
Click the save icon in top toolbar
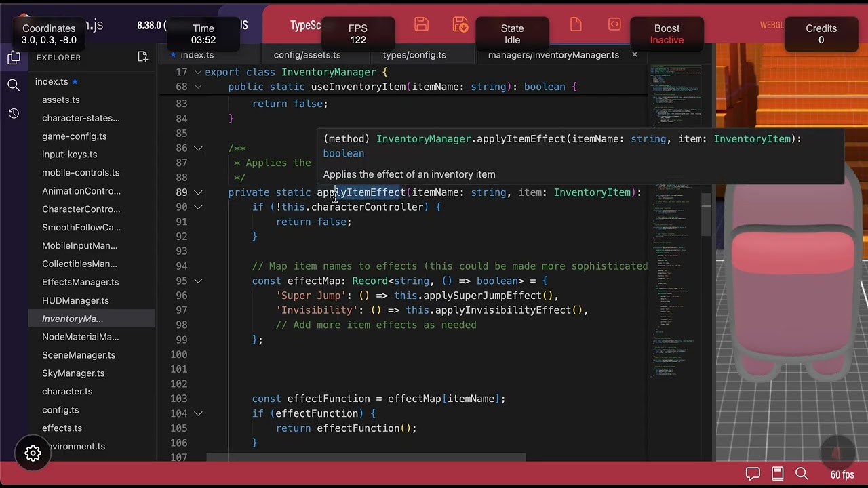(x=421, y=24)
